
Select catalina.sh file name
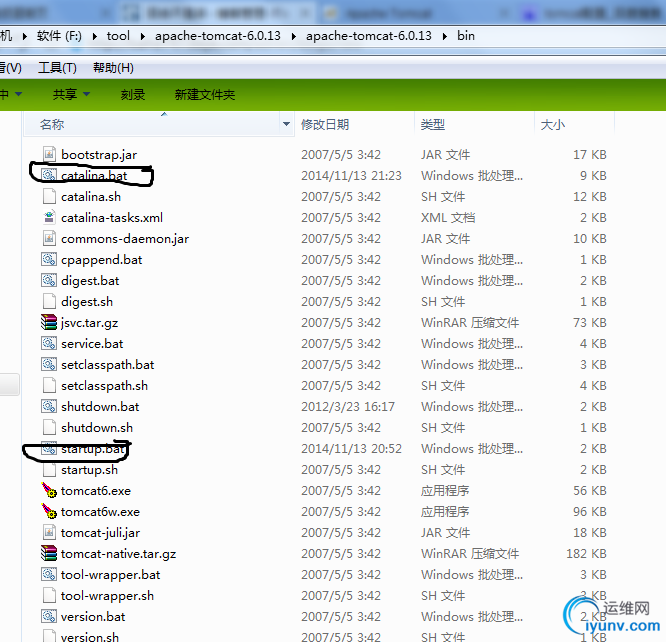click(x=91, y=196)
